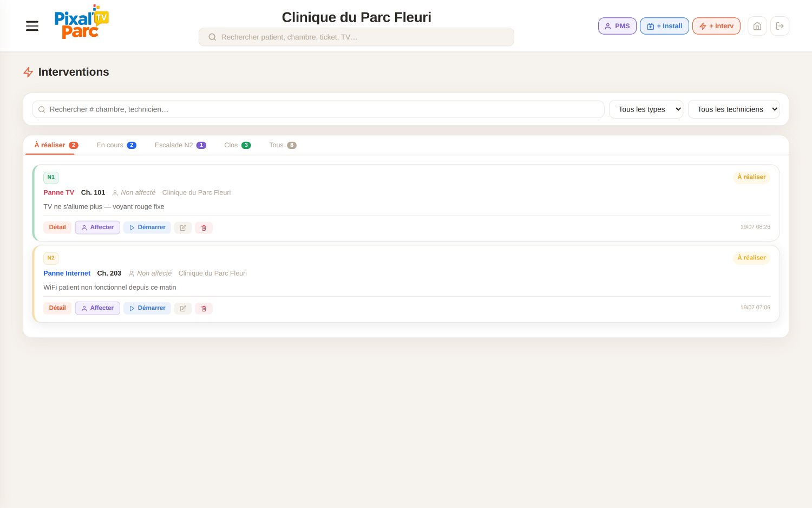
Task: Create new intervention with + Interv button
Action: pyautogui.click(x=716, y=26)
